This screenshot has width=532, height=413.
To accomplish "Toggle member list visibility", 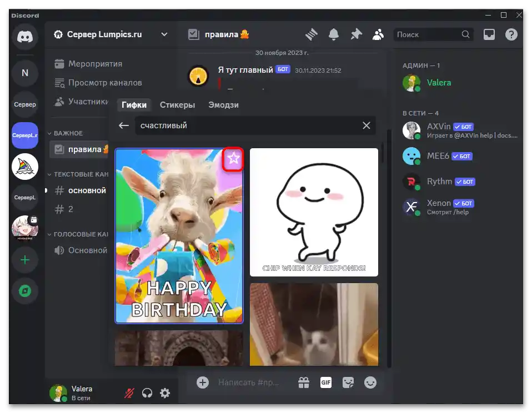I will click(378, 34).
